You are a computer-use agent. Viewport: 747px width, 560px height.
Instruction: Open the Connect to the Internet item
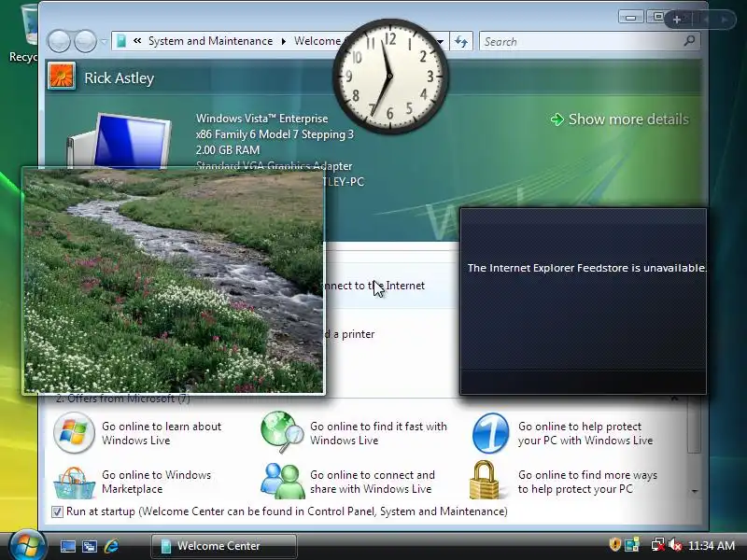pos(373,286)
